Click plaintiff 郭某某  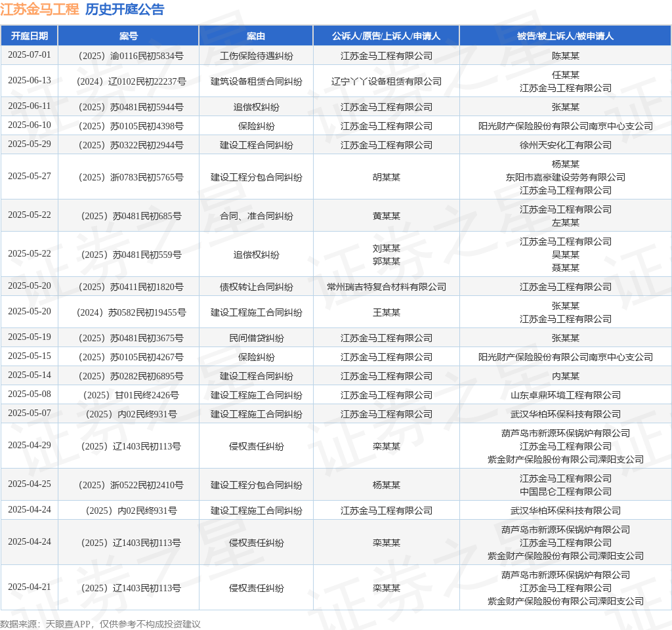point(386,261)
